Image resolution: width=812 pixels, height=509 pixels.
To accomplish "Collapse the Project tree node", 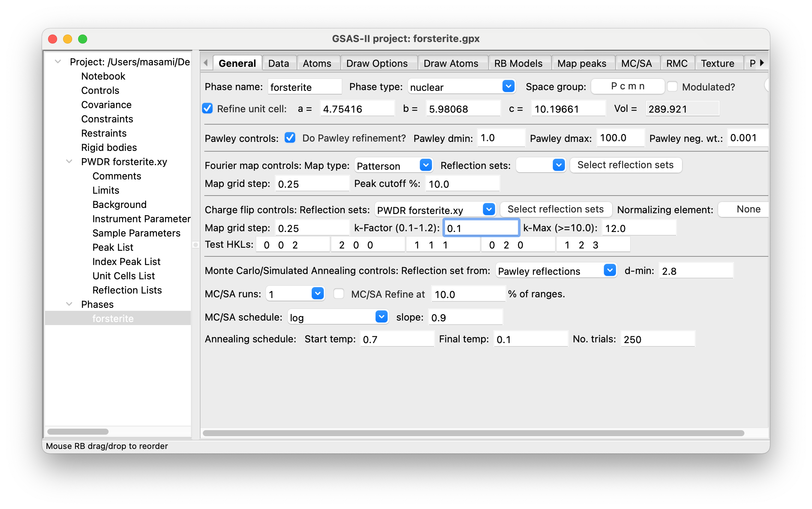I will [x=58, y=62].
